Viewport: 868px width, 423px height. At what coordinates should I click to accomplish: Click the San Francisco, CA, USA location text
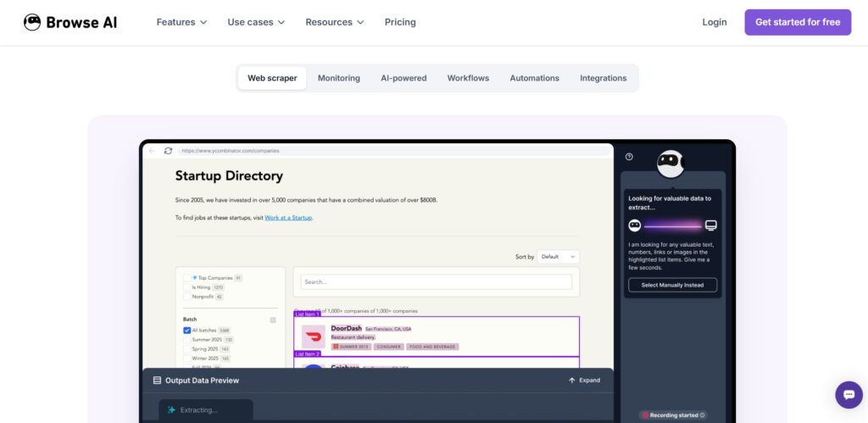click(x=388, y=329)
